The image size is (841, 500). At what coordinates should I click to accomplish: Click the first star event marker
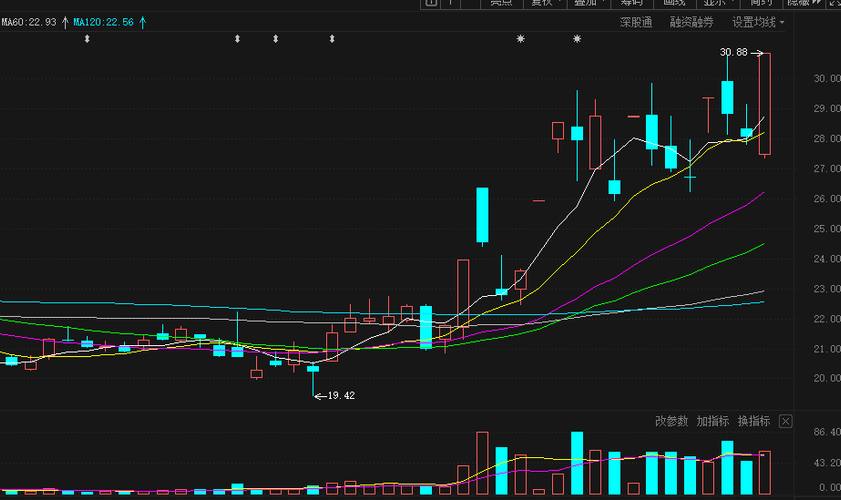click(x=520, y=39)
